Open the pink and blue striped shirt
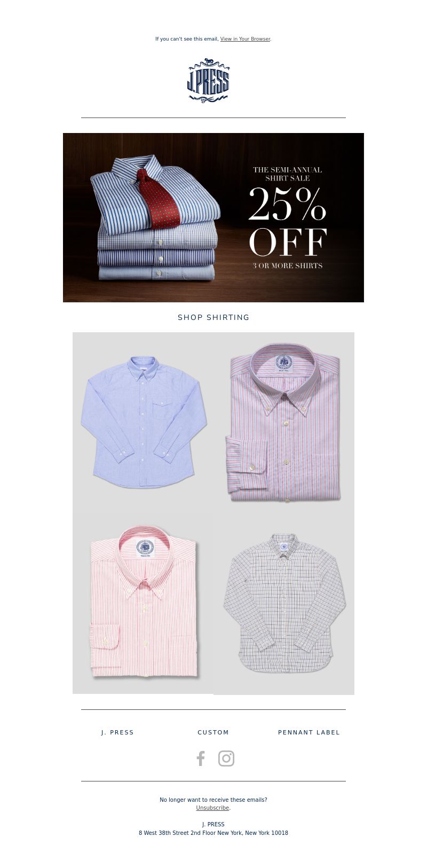The height and width of the screenshot is (868, 427). coord(284,423)
